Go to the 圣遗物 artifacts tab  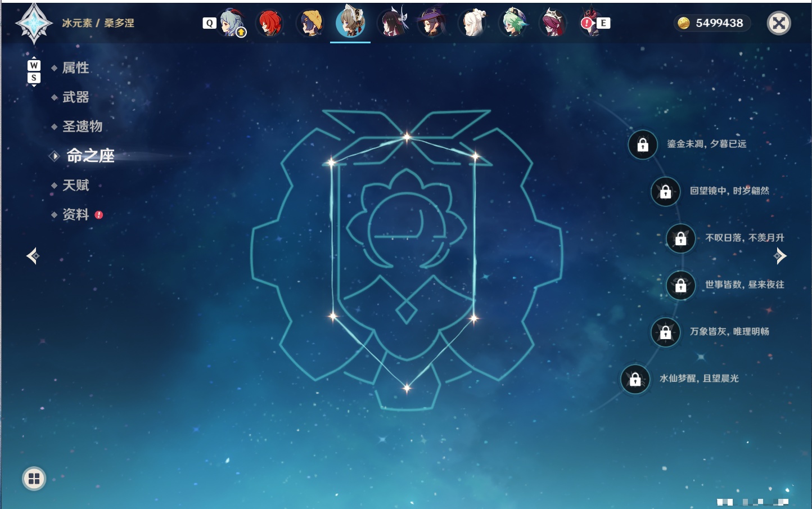pos(82,127)
